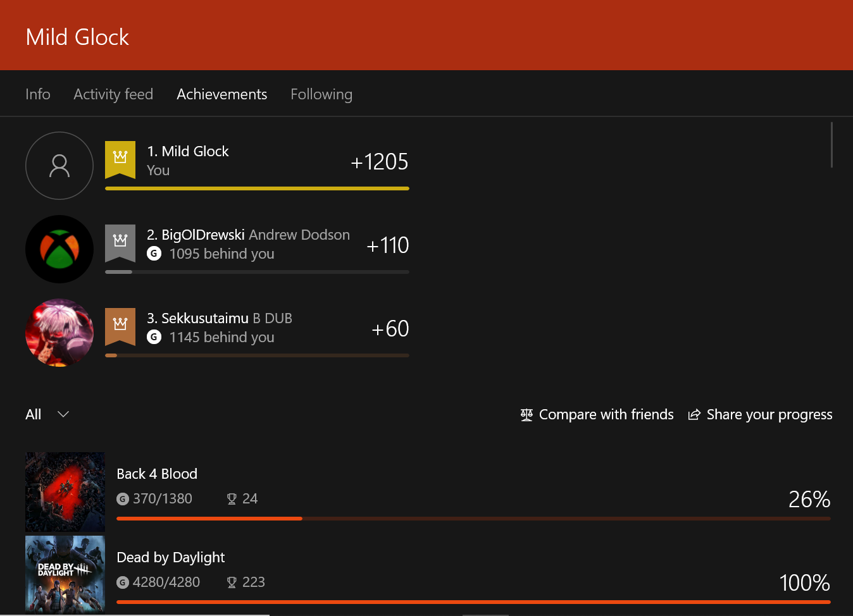Click Dead by Daylight trophy icon
The image size is (853, 616).
click(x=232, y=582)
